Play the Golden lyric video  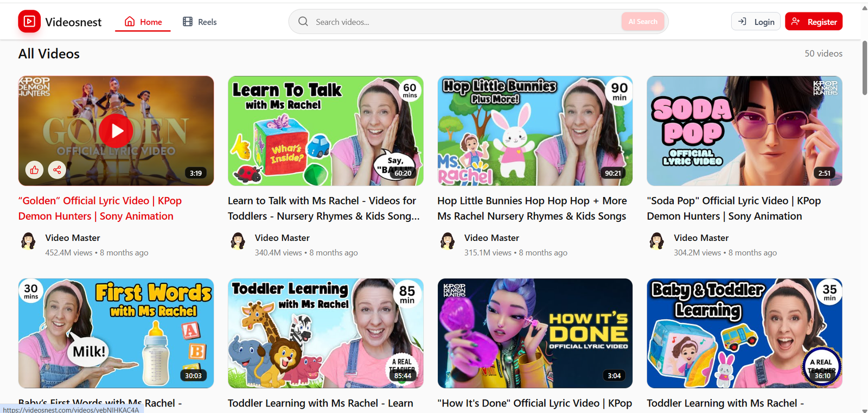click(x=116, y=131)
